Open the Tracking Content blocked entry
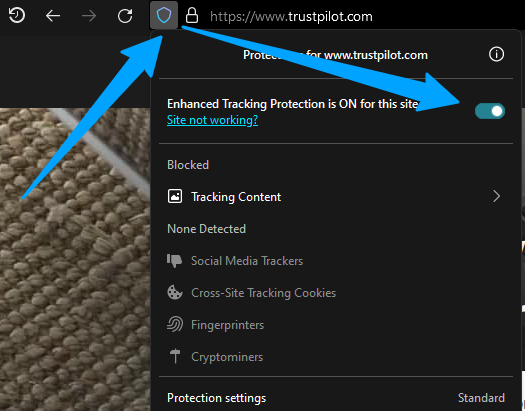This screenshot has width=525, height=411. point(336,196)
